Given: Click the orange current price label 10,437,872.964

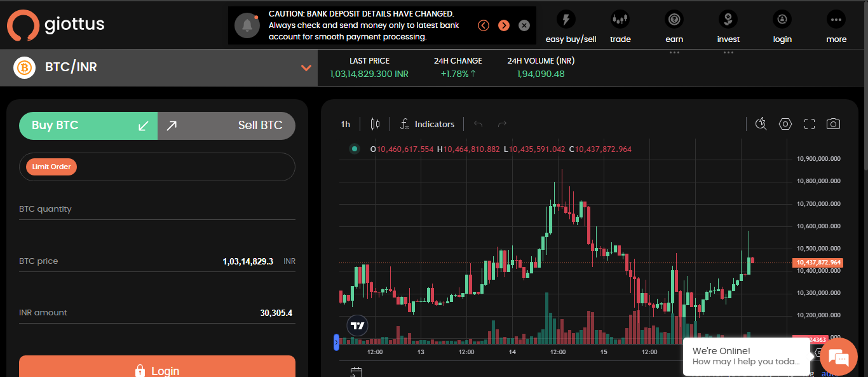Looking at the screenshot, I should tap(817, 263).
